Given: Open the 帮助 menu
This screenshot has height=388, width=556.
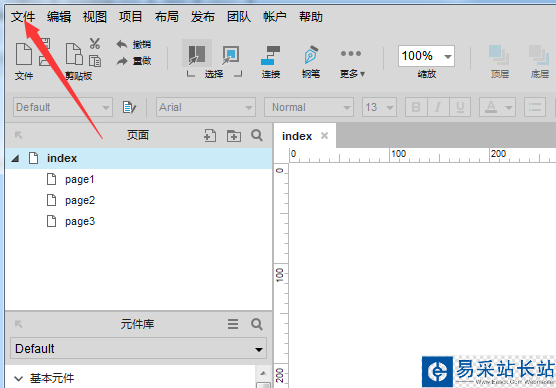Looking at the screenshot, I should [x=311, y=17].
